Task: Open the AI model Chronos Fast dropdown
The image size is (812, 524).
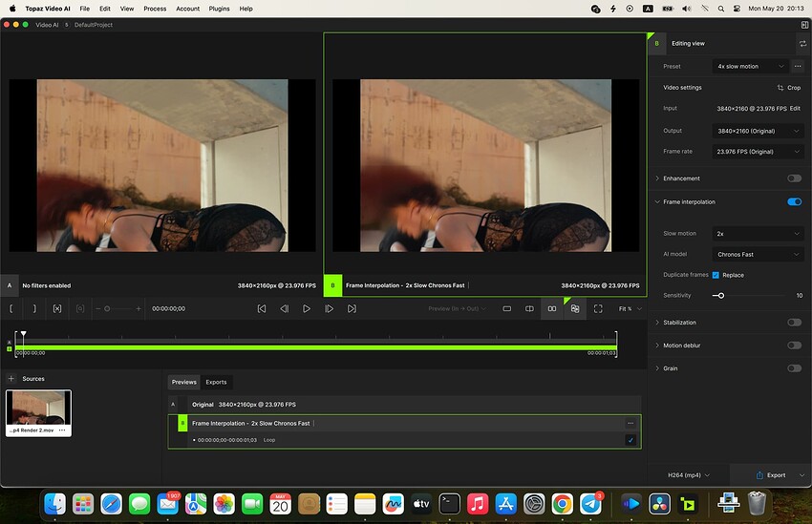Action: click(759, 255)
